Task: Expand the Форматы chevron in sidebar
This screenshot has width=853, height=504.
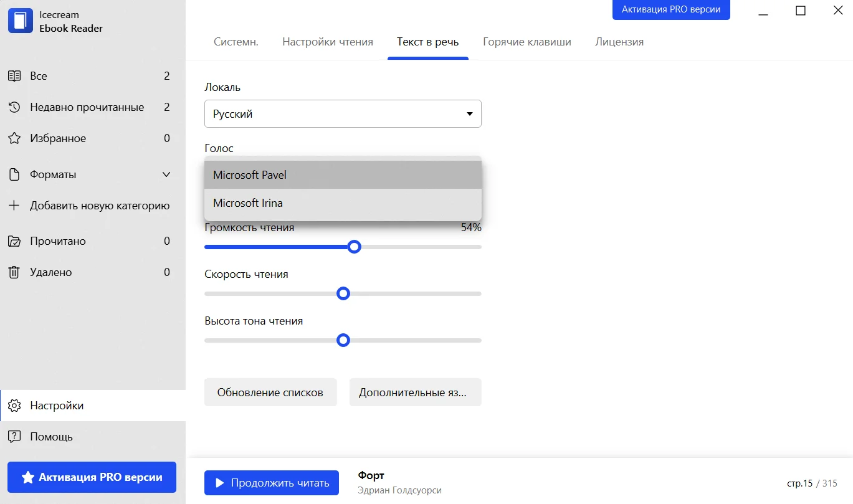Action: 166,174
